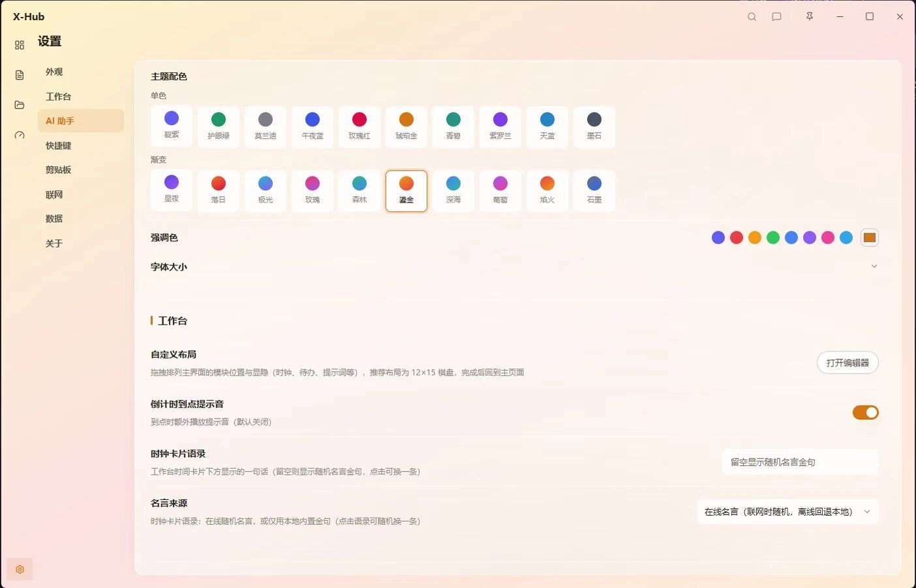Select the 护眼绿 solid theme
This screenshot has height=588, width=916.
tap(219, 126)
